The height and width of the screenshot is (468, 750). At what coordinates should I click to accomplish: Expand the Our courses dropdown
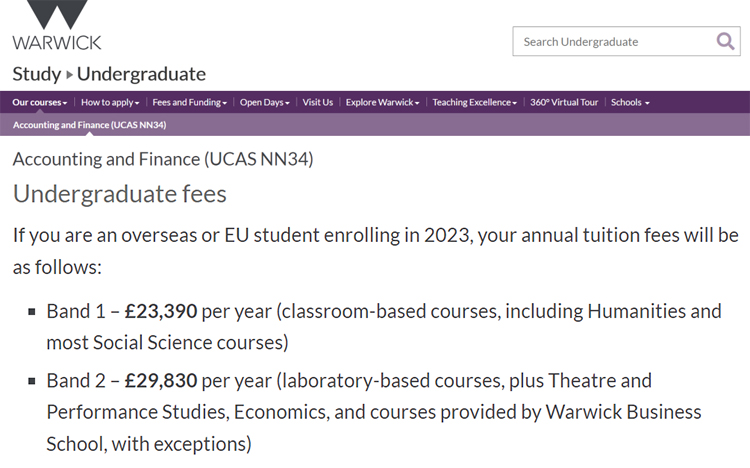pyautogui.click(x=40, y=102)
